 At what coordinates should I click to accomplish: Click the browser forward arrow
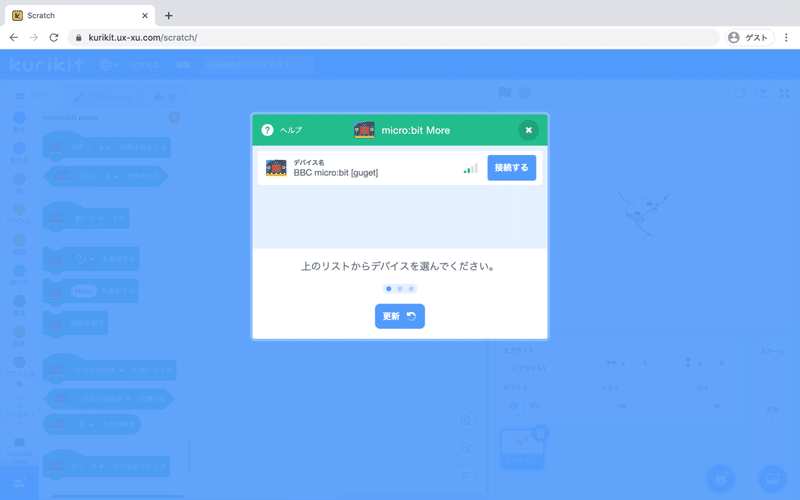click(x=34, y=37)
